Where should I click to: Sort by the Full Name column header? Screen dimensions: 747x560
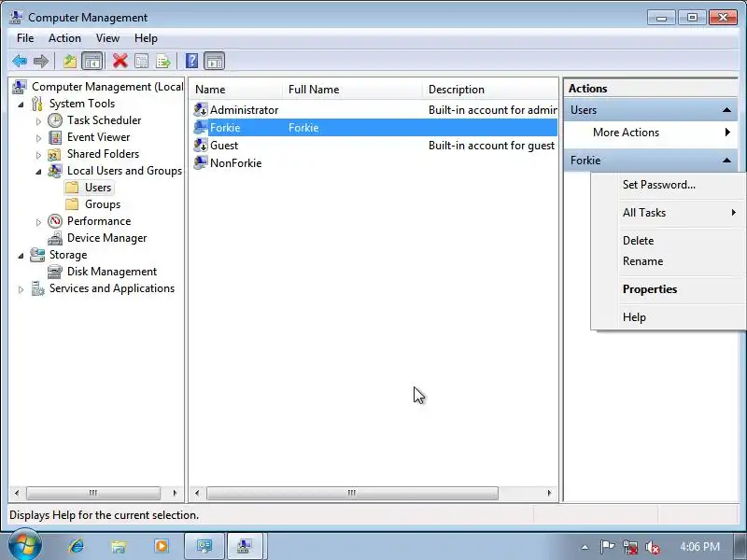[352, 90]
